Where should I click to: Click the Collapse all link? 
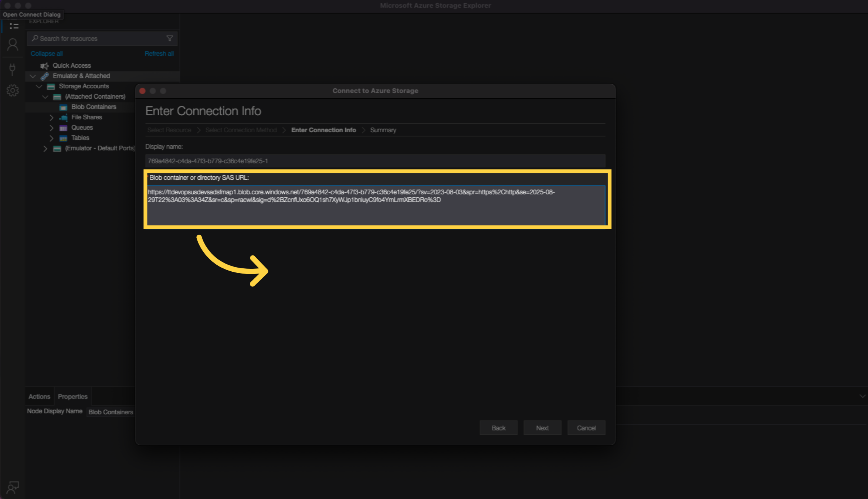[47, 54]
